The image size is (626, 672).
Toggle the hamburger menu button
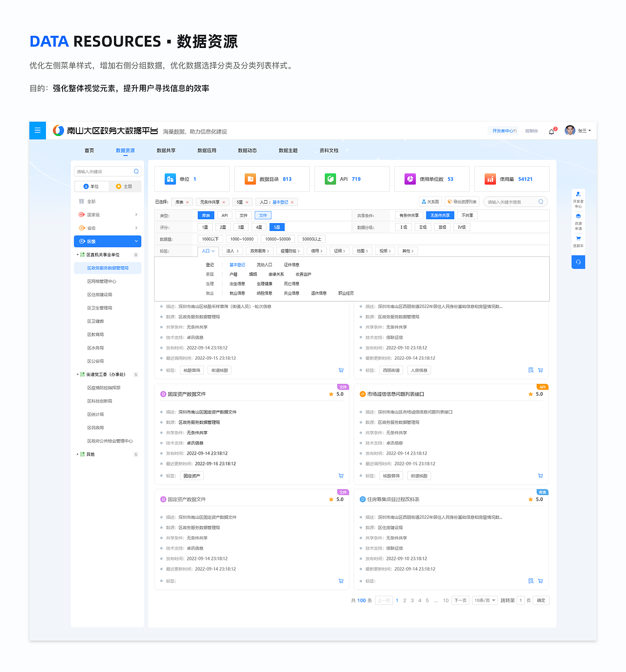[38, 131]
